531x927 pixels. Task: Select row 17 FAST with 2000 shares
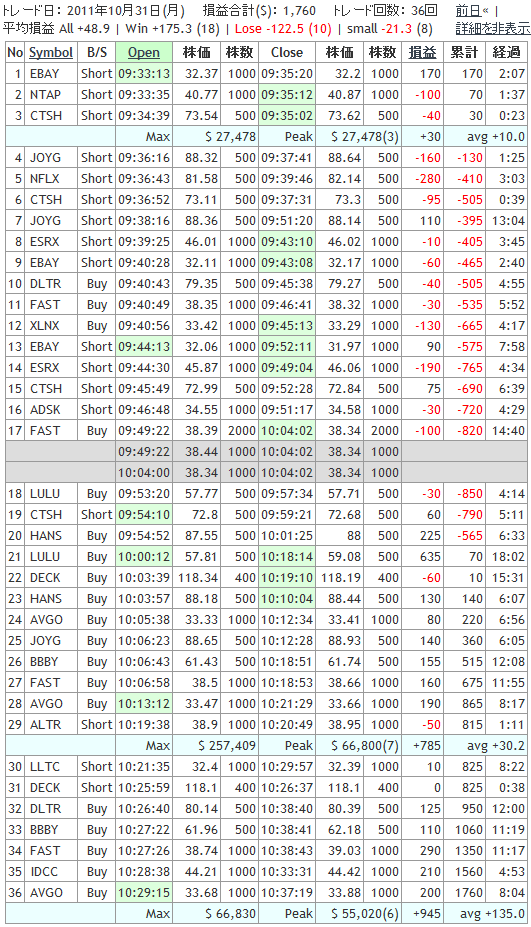click(x=266, y=430)
